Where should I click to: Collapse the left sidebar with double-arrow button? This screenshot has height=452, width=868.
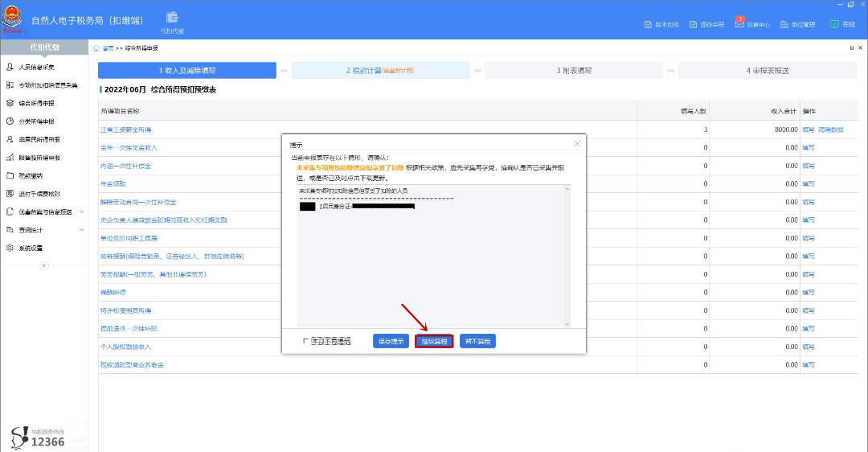pyautogui.click(x=44, y=265)
